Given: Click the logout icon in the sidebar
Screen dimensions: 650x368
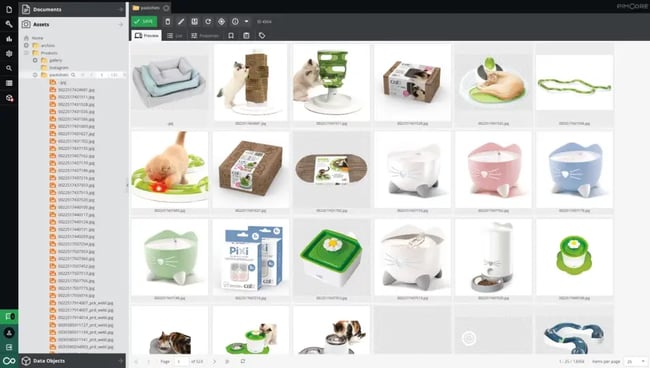Looking at the screenshot, I should [9, 347].
